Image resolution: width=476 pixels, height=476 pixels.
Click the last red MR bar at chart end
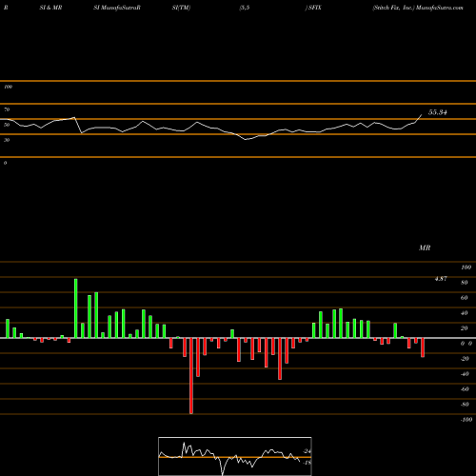(423, 347)
